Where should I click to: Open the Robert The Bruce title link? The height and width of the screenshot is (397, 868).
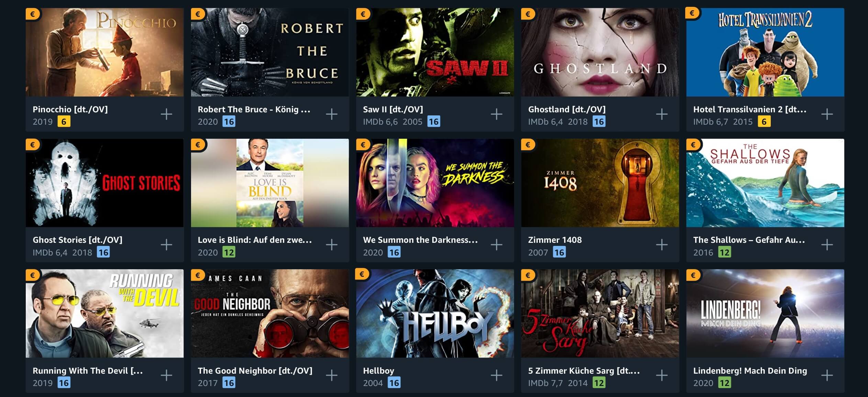click(x=254, y=109)
